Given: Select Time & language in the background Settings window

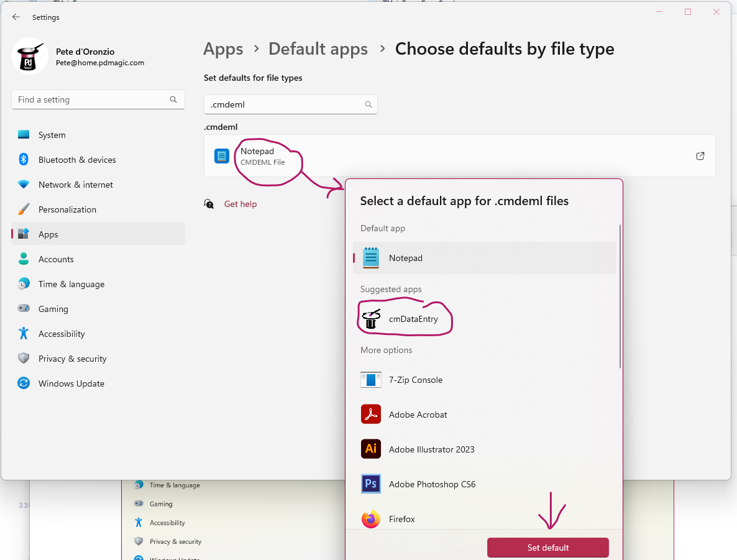Looking at the screenshot, I should [167, 485].
